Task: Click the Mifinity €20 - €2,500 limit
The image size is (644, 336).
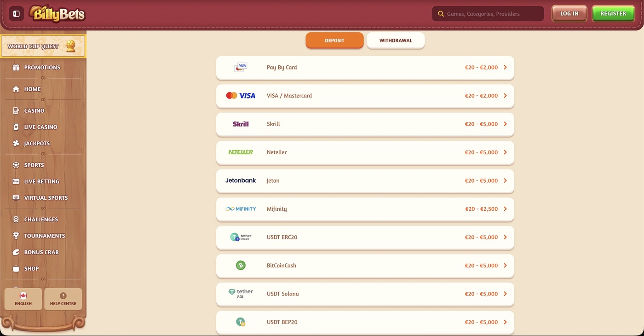Action: tap(481, 209)
